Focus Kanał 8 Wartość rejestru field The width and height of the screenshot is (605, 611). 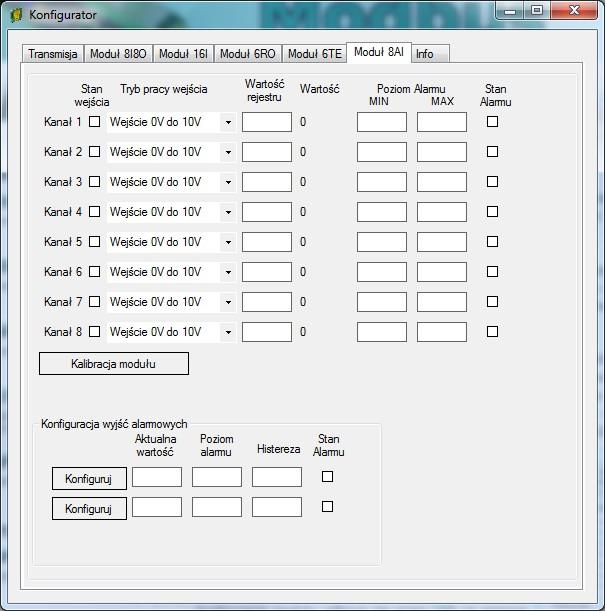point(267,332)
